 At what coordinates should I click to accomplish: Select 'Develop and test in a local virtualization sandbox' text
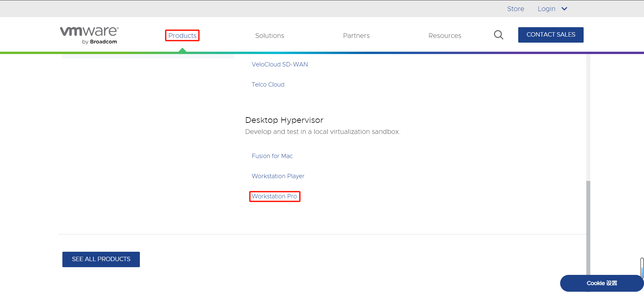pyautogui.click(x=322, y=132)
